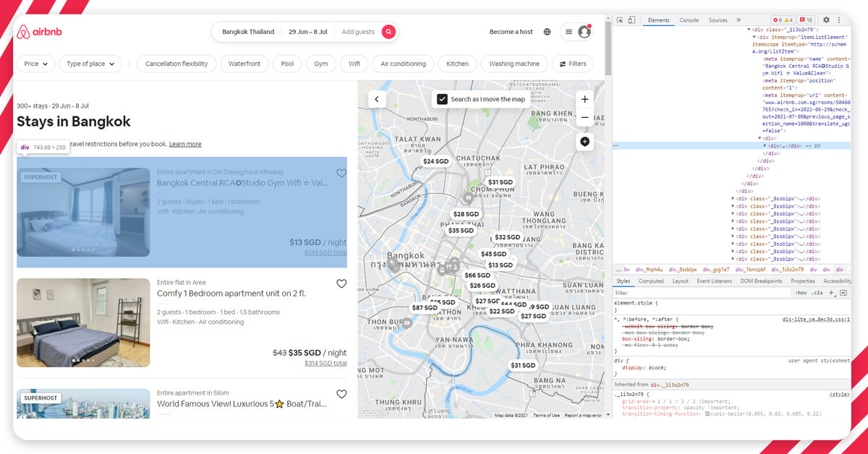Click the round black map layer button
The height and width of the screenshot is (454, 868).
pyautogui.click(x=585, y=142)
